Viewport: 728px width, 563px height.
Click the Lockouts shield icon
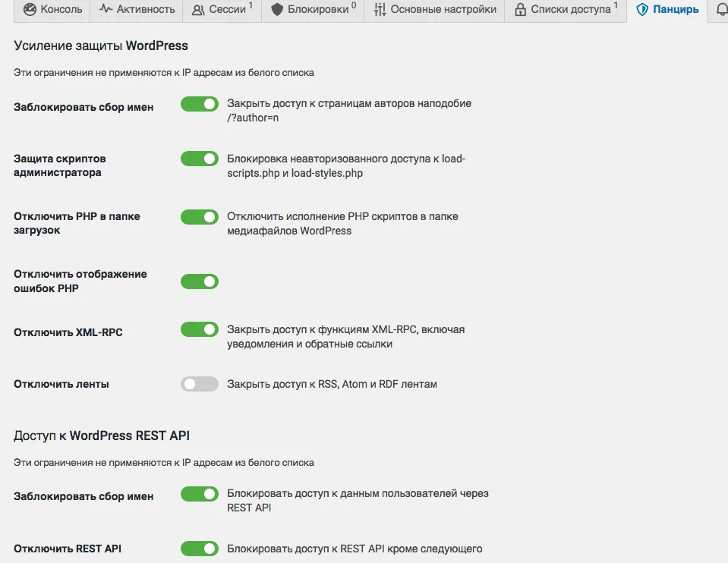point(277,9)
